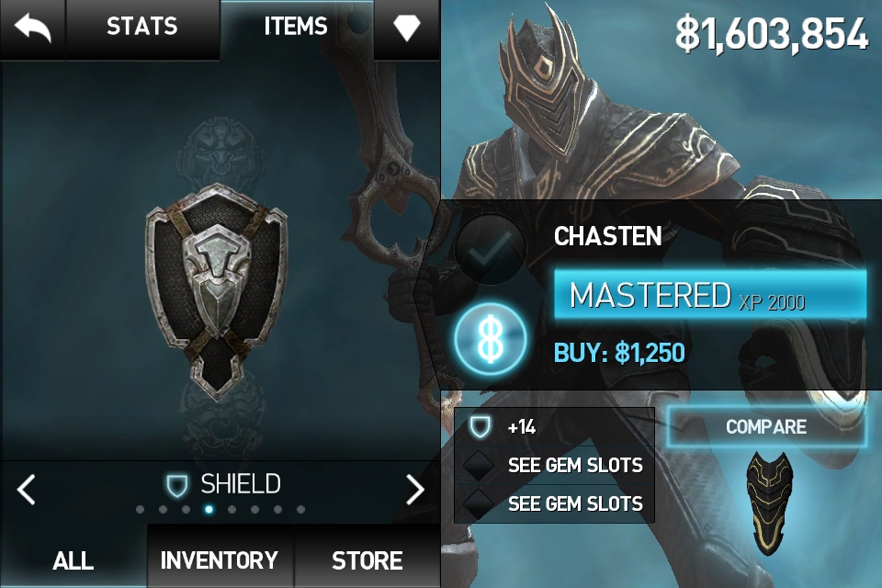
Task: Switch to the STATS tab
Action: point(142,27)
